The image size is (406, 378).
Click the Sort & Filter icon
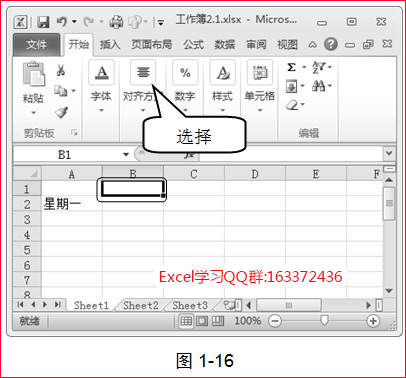point(319,67)
